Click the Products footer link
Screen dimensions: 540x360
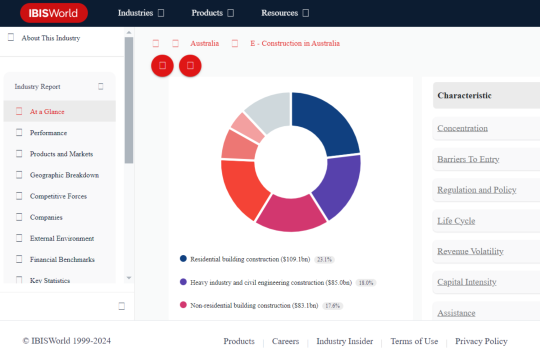(239, 341)
